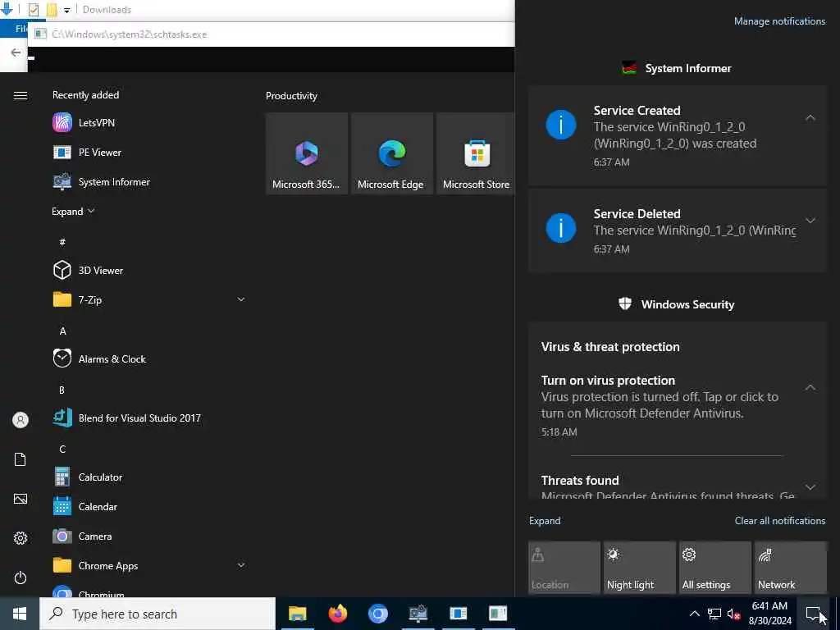Click the Power icon in Start
The image size is (840, 630).
[21, 577]
